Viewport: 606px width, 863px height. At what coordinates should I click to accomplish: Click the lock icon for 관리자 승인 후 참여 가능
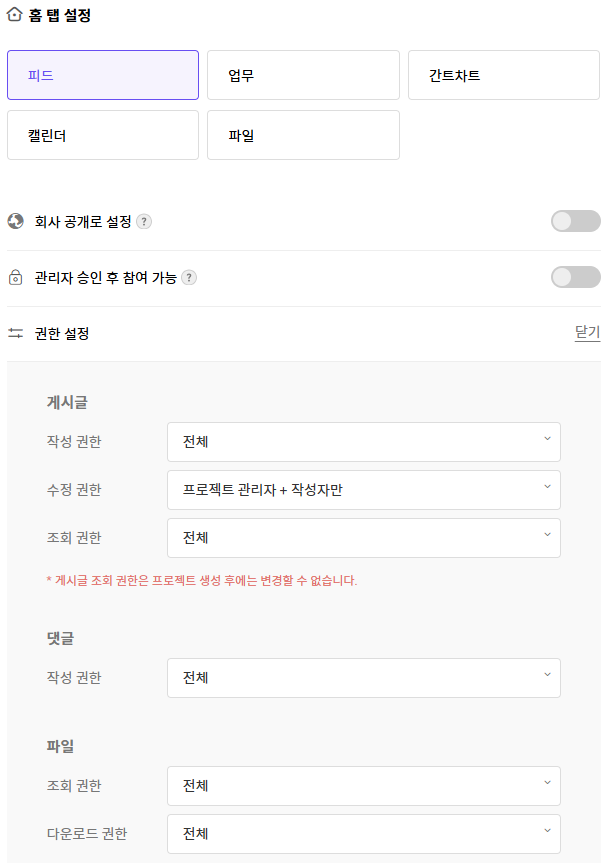point(15,277)
